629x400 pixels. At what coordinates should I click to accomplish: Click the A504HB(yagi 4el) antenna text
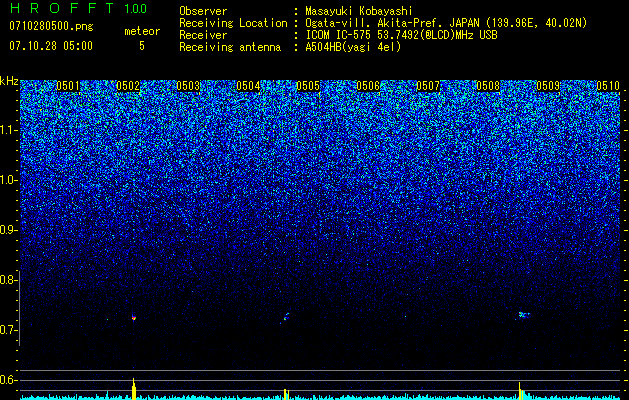tap(353, 47)
